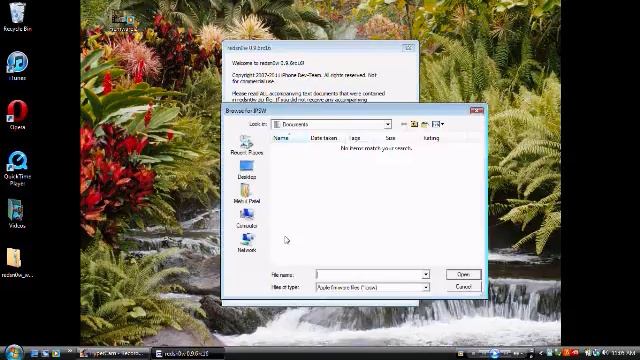The width and height of the screenshot is (640, 360).
Task: Open the Opera browser desktop icon
Action: [17, 115]
